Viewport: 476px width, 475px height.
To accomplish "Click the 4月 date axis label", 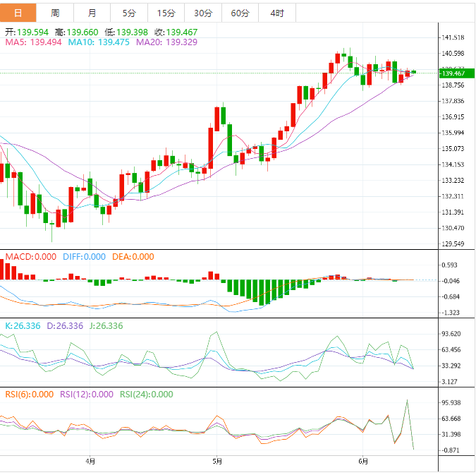I will pos(90,462).
